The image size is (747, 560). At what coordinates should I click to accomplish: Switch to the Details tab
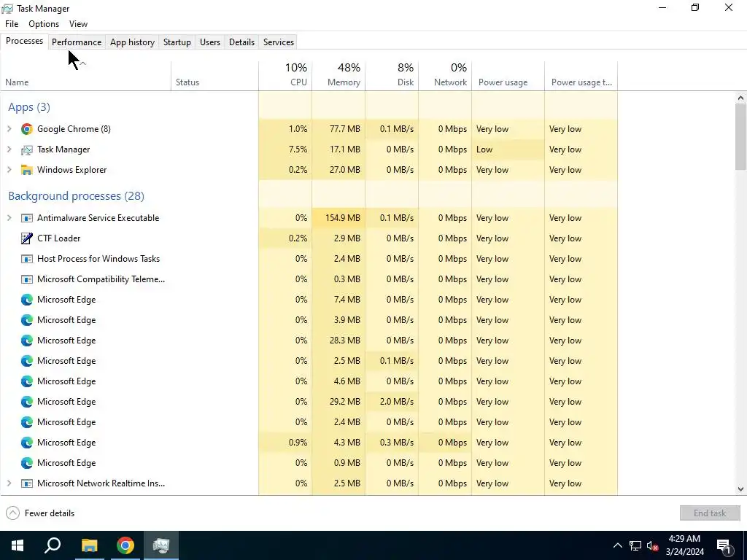point(241,42)
